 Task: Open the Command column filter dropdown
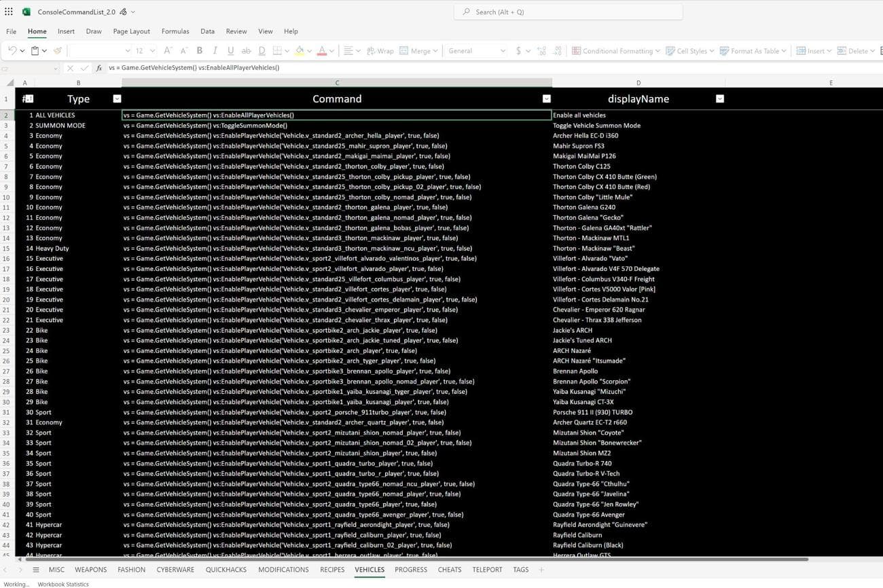(546, 99)
